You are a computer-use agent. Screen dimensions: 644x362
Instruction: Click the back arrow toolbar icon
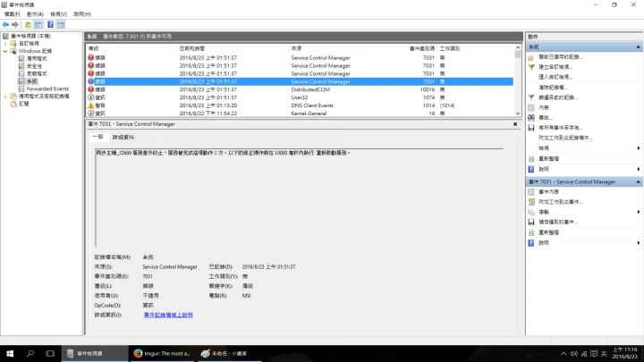pyautogui.click(x=5, y=25)
